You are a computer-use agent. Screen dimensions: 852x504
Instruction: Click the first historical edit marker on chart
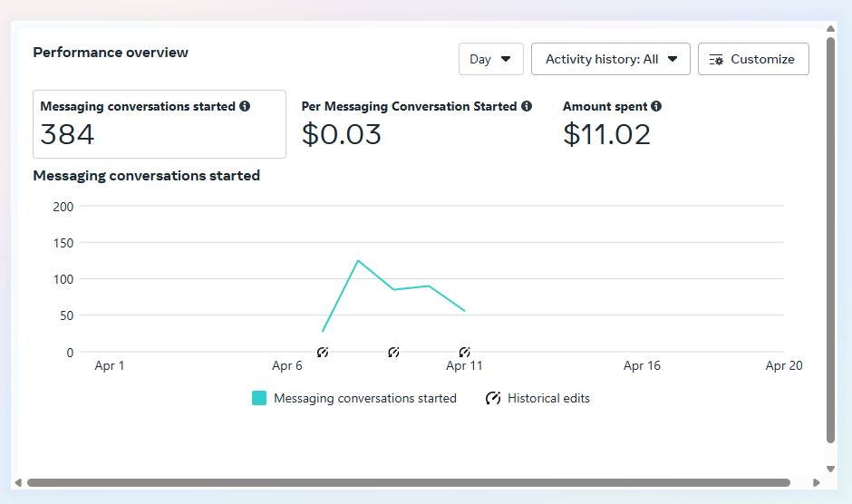click(x=323, y=352)
